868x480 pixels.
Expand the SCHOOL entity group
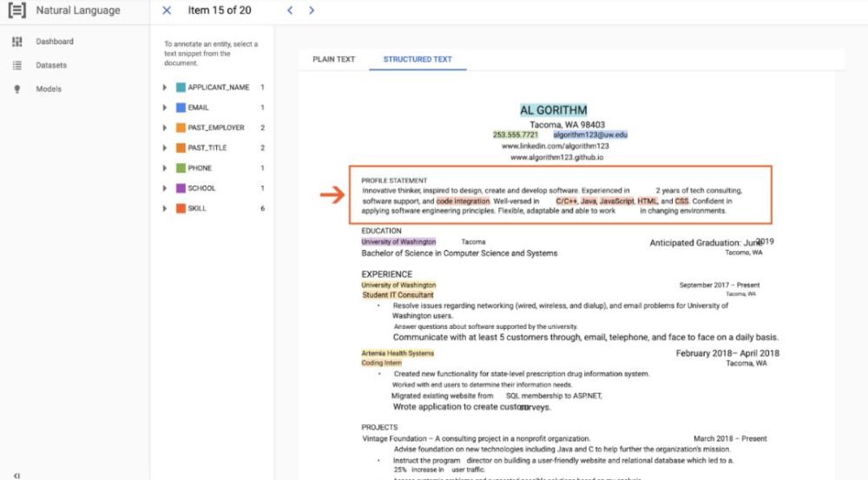(164, 188)
